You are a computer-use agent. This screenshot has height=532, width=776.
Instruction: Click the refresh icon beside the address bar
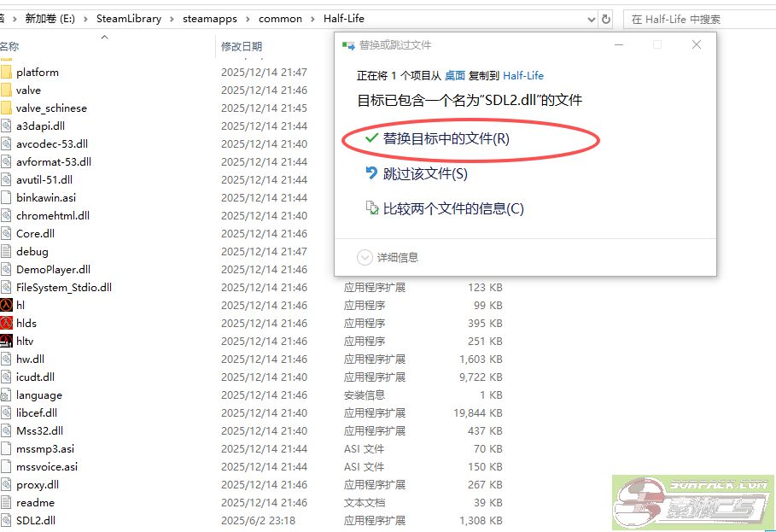pos(606,18)
